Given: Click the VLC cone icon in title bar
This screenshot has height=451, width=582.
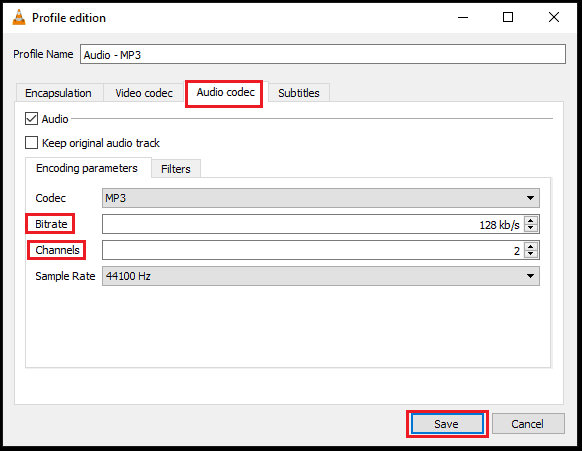Looking at the screenshot, I should (19, 17).
